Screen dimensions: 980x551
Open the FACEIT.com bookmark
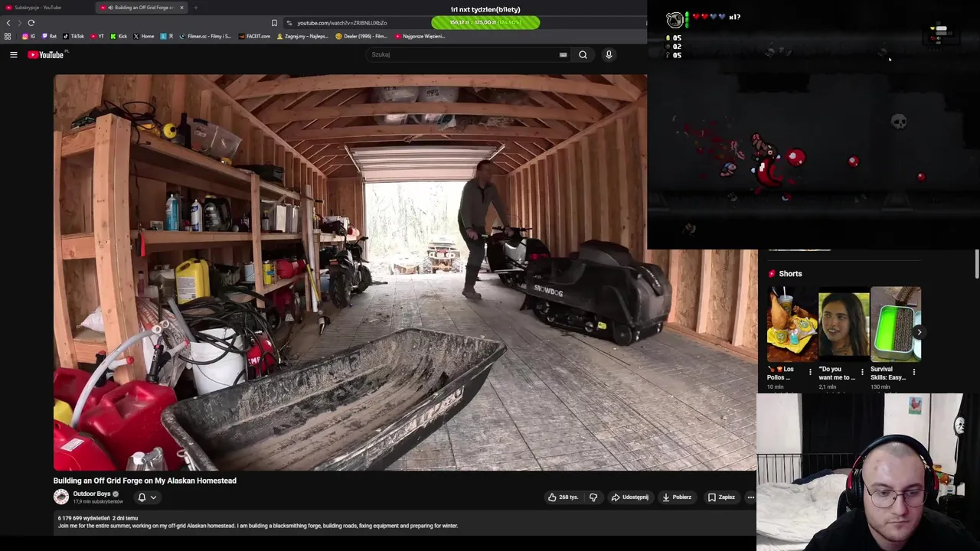pyautogui.click(x=254, y=36)
